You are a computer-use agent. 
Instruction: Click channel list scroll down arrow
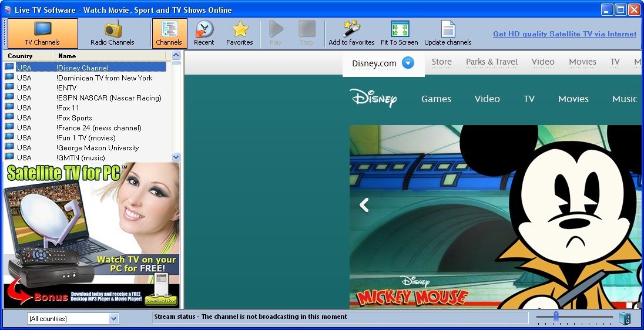[x=176, y=157]
